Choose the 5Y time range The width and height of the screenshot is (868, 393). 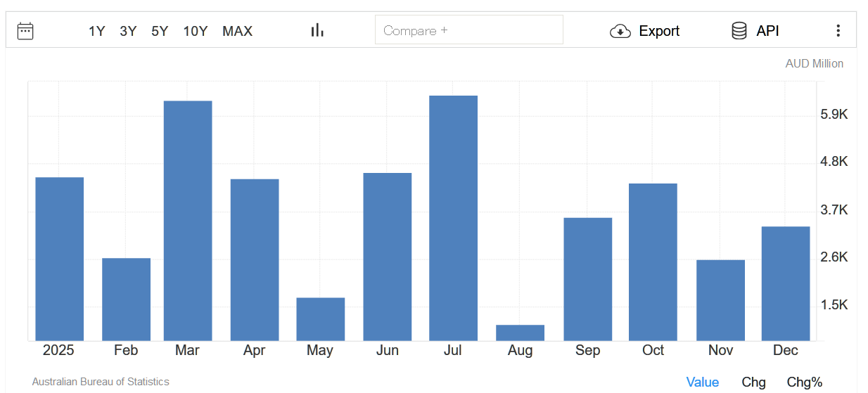[160, 31]
